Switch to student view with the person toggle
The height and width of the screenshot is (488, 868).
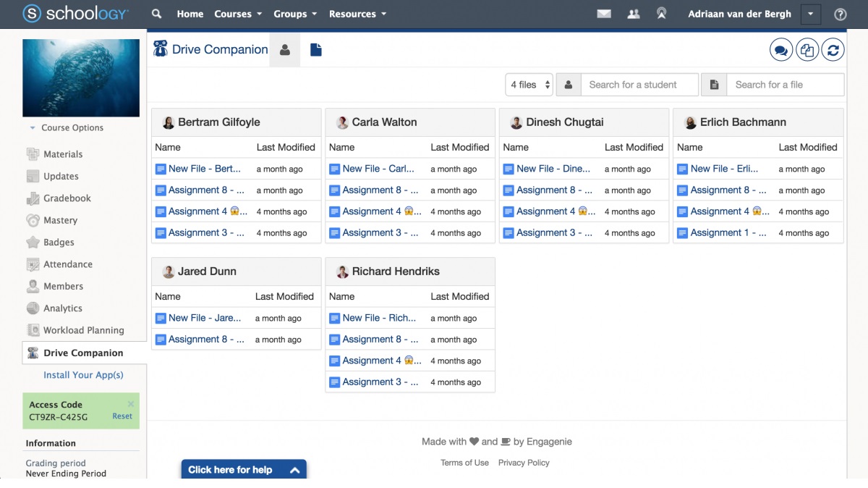(x=285, y=49)
